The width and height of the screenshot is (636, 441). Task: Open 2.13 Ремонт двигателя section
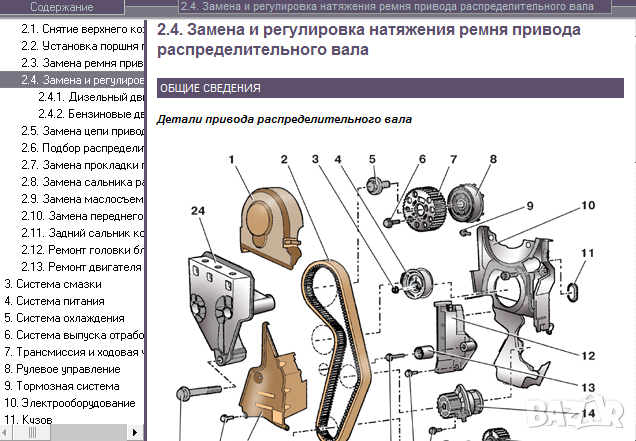[84, 267]
